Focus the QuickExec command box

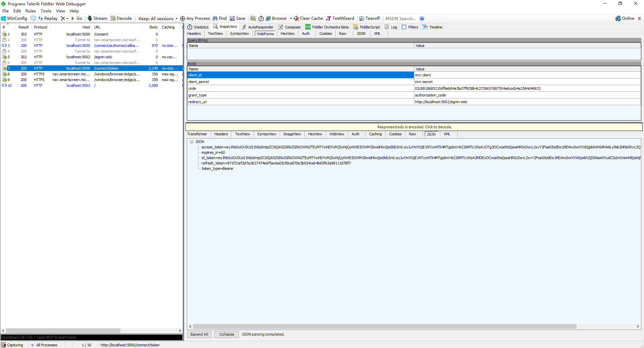point(92,337)
